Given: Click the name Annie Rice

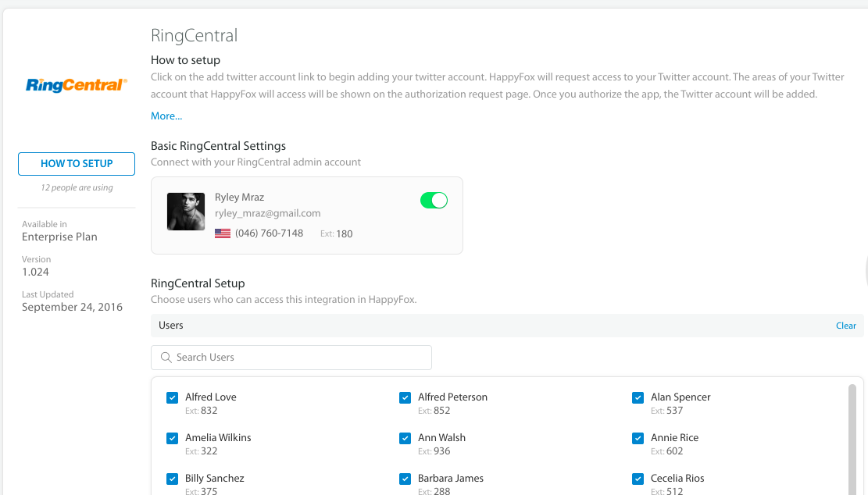Looking at the screenshot, I should pos(674,437).
